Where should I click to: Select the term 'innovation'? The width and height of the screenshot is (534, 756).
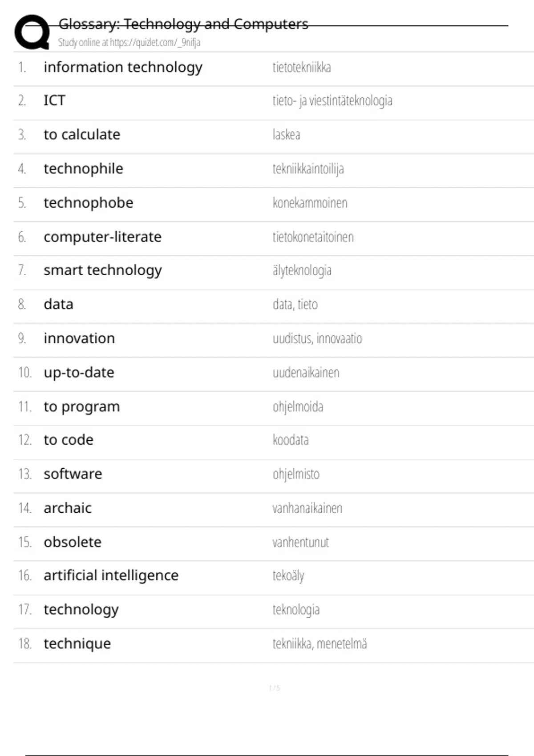pyautogui.click(x=79, y=338)
